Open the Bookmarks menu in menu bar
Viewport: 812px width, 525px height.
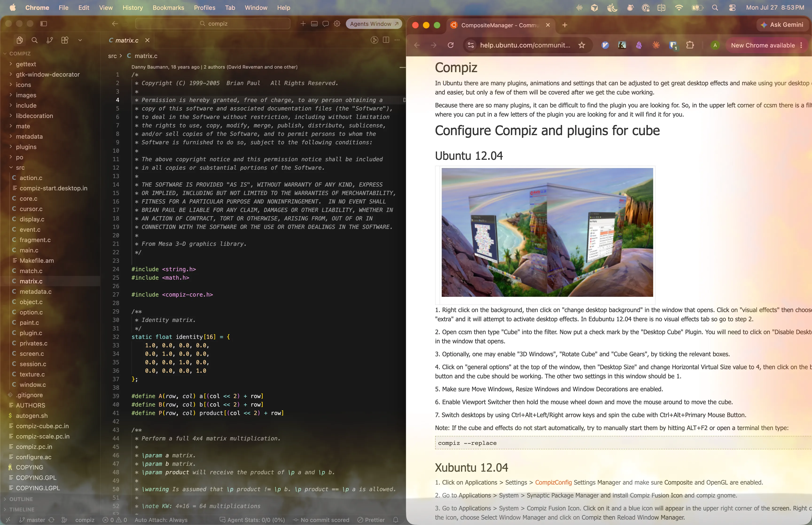(168, 8)
